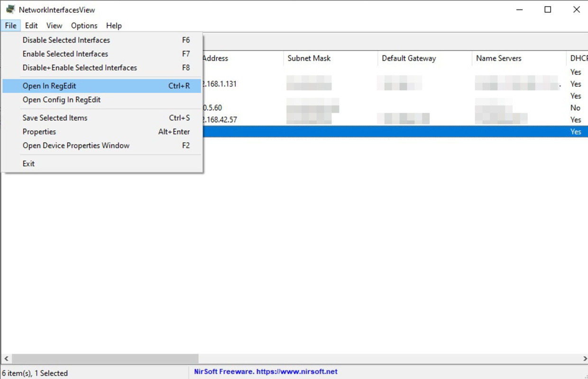Sort by IP Address column header
The width and height of the screenshot is (588, 379).
coord(243,58)
